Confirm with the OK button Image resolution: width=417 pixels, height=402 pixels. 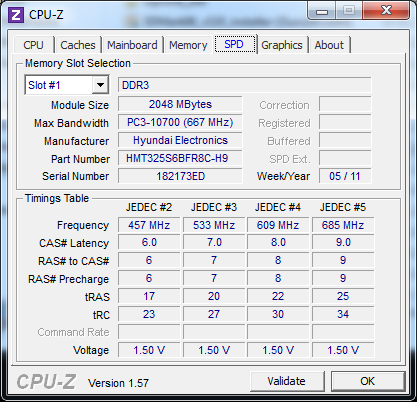368,381
